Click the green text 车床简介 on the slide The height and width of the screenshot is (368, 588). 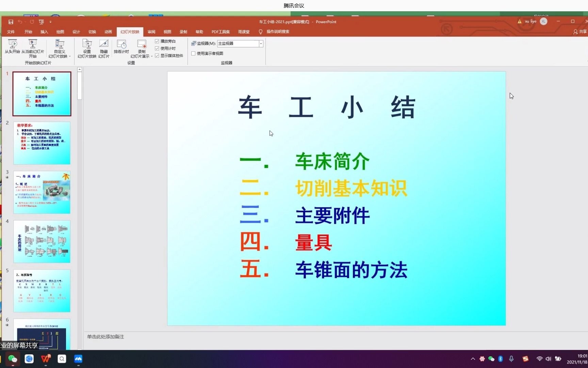(332, 162)
